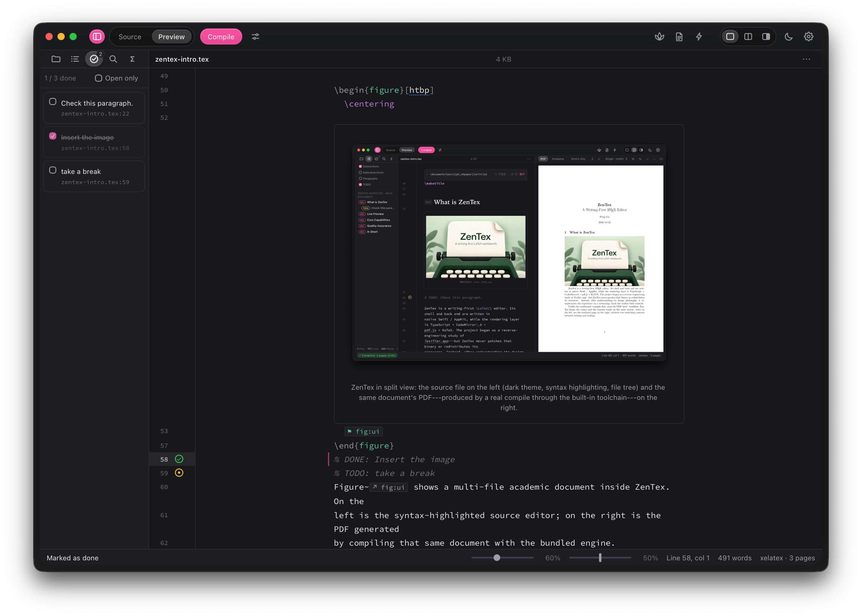
Task: Click the document page icon in toolbar
Action: coord(679,37)
